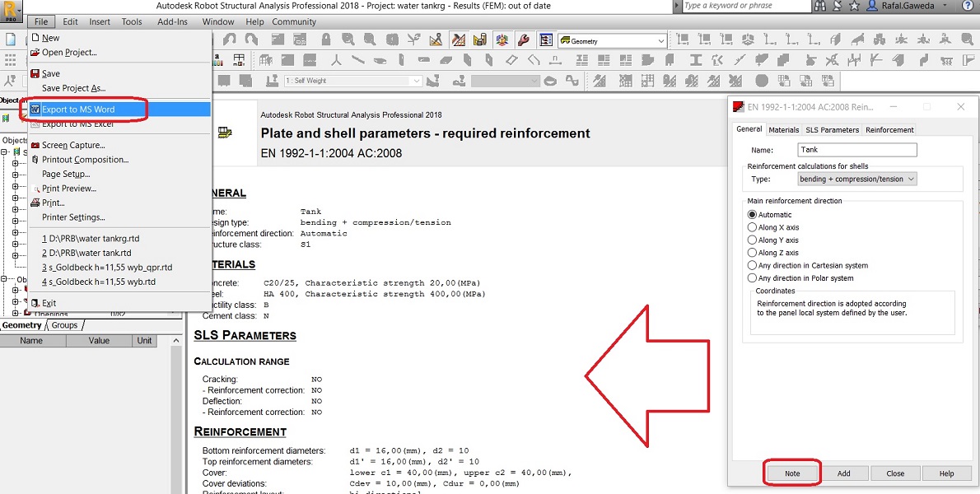Viewport: 980px width, 494px height.
Task: Switch to the SLS Parameters tab
Action: (832, 130)
